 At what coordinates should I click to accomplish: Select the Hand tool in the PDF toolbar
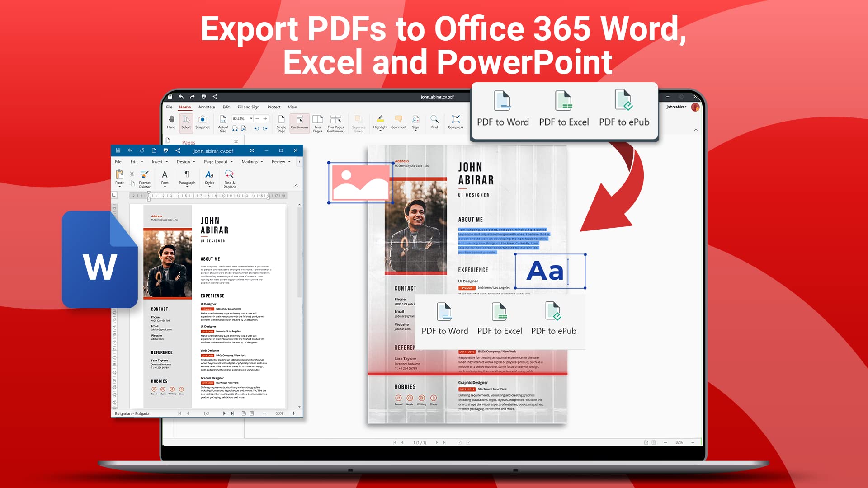pos(171,121)
